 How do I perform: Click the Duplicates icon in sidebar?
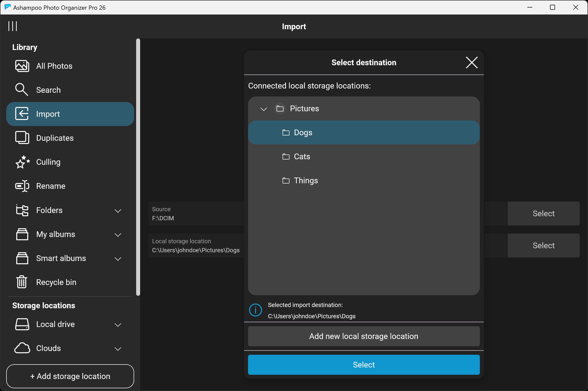point(22,138)
